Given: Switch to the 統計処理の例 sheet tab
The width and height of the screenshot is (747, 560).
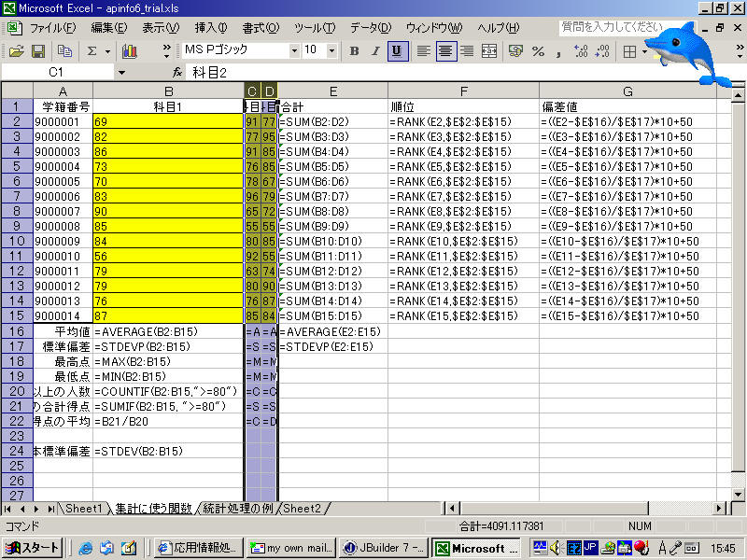Looking at the screenshot, I should click(237, 509).
